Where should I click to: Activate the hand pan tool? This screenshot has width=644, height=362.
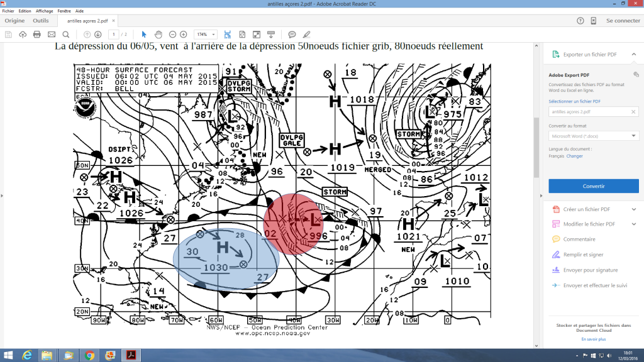coord(158,35)
